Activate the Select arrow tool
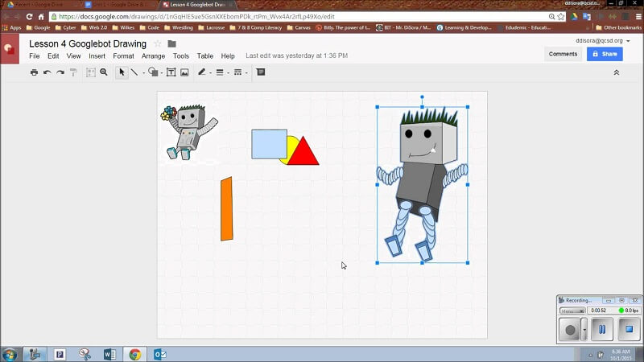Viewport: 644px width, 362px height. pyautogui.click(x=122, y=72)
